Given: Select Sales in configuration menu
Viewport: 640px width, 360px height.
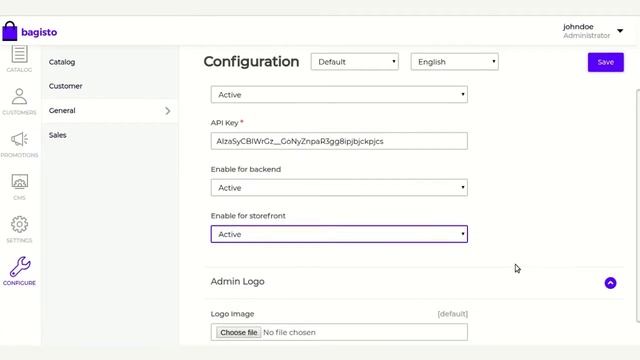Looking at the screenshot, I should [x=58, y=135].
